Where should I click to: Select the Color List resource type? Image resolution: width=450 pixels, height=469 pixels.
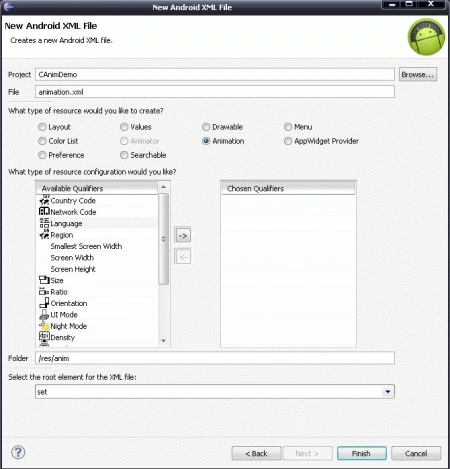[42, 141]
